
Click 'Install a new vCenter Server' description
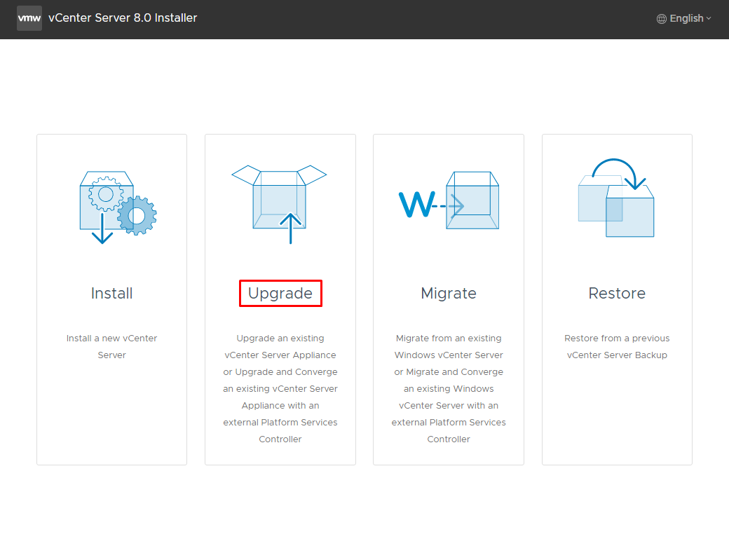coord(111,347)
